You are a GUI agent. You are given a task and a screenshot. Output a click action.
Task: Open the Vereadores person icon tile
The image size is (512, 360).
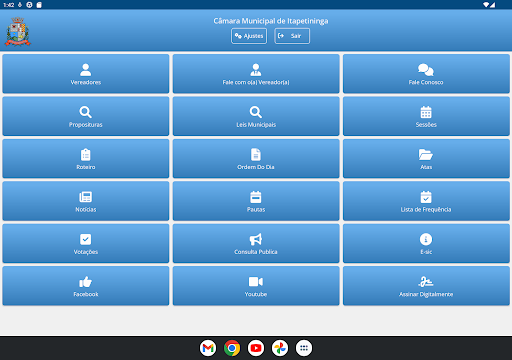coord(86,74)
